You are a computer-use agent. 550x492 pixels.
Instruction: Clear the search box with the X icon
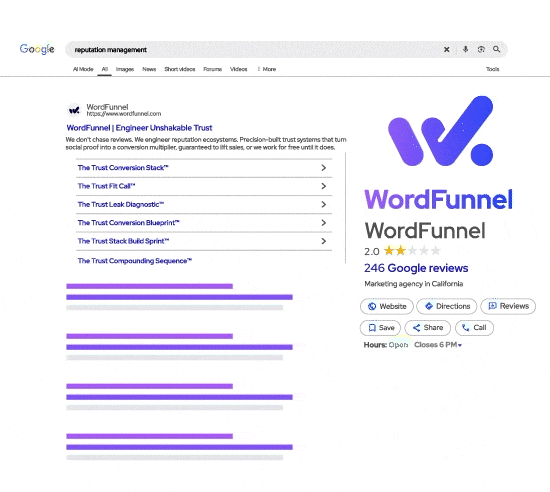[447, 49]
